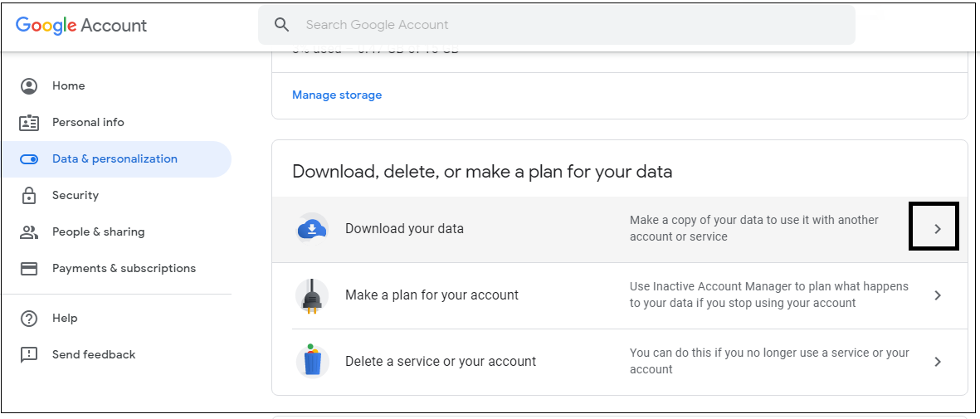Image resolution: width=980 pixels, height=419 pixels.
Task: Click the search magnifying glass icon
Action: tap(282, 25)
